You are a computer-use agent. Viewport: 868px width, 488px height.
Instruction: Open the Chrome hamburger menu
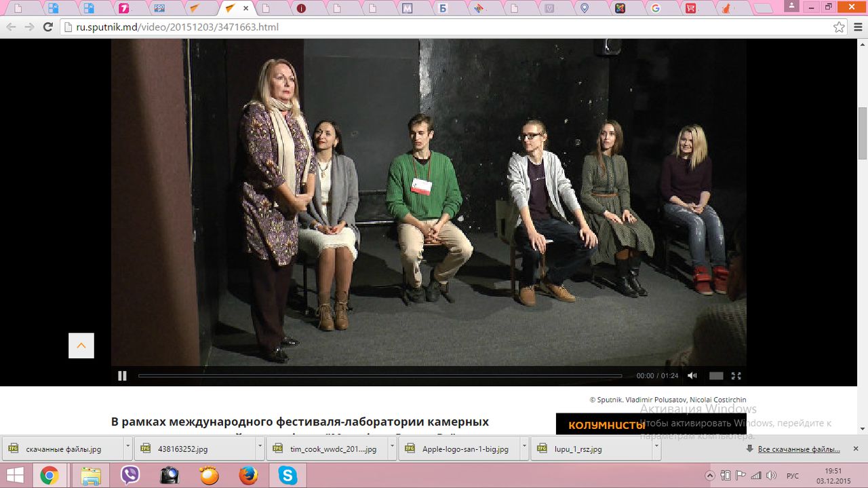857,27
